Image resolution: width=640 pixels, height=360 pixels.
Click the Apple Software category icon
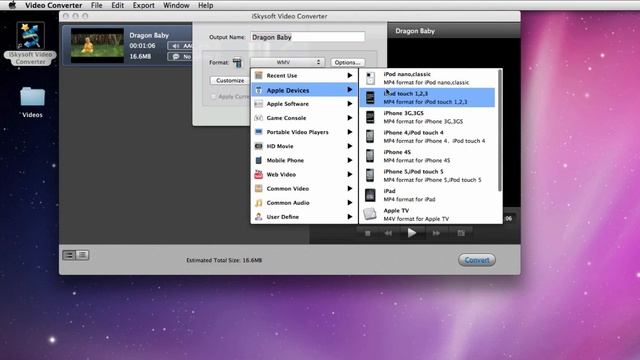[x=258, y=104]
